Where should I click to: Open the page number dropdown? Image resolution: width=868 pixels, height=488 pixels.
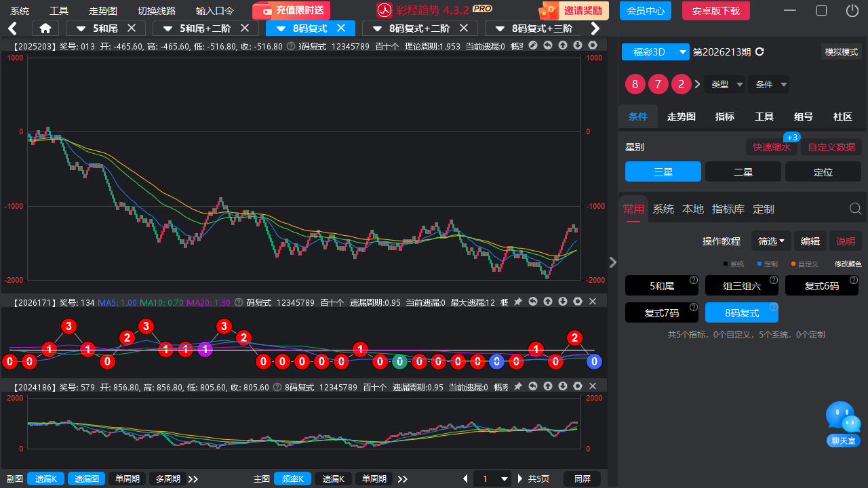coord(492,479)
